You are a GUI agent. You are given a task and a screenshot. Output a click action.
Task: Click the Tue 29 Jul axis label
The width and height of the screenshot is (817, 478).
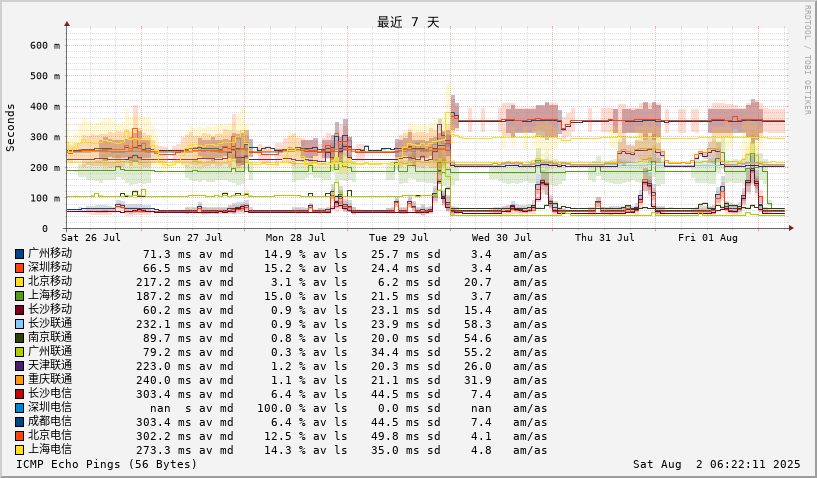point(399,238)
